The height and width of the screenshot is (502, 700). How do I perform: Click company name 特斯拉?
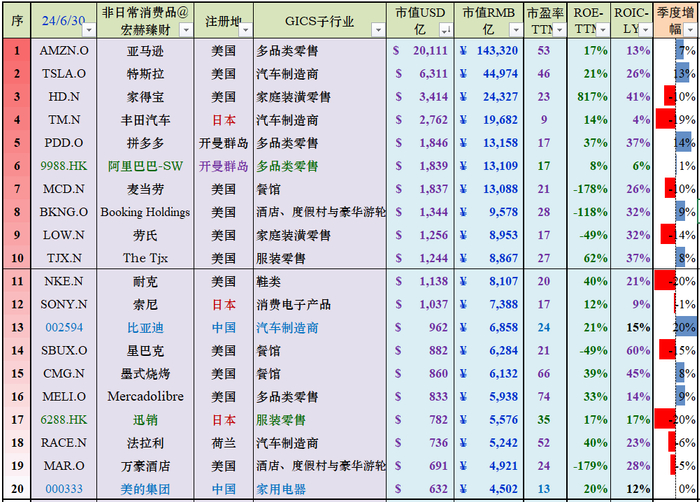click(146, 74)
